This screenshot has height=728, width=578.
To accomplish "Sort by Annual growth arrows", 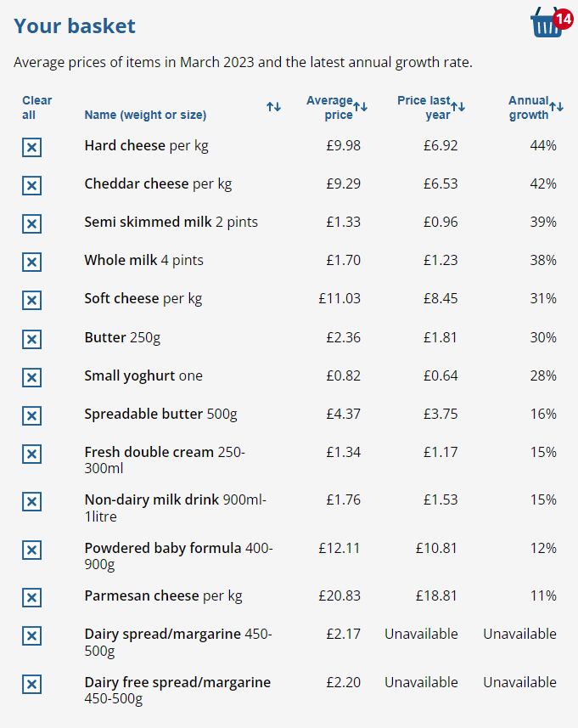I will coord(556,107).
